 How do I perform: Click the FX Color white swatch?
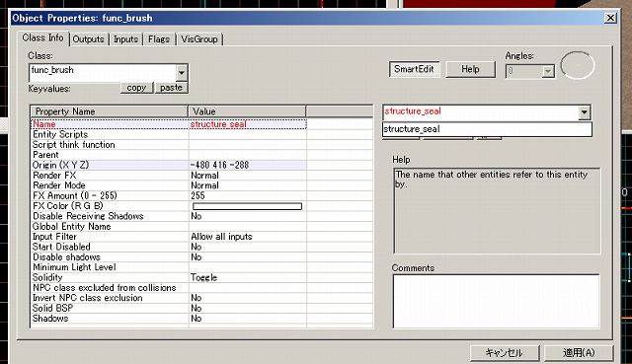pos(247,206)
